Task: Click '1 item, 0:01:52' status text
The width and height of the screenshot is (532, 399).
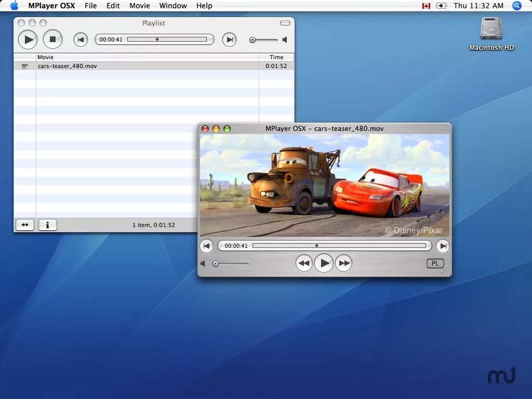Action: click(x=154, y=225)
